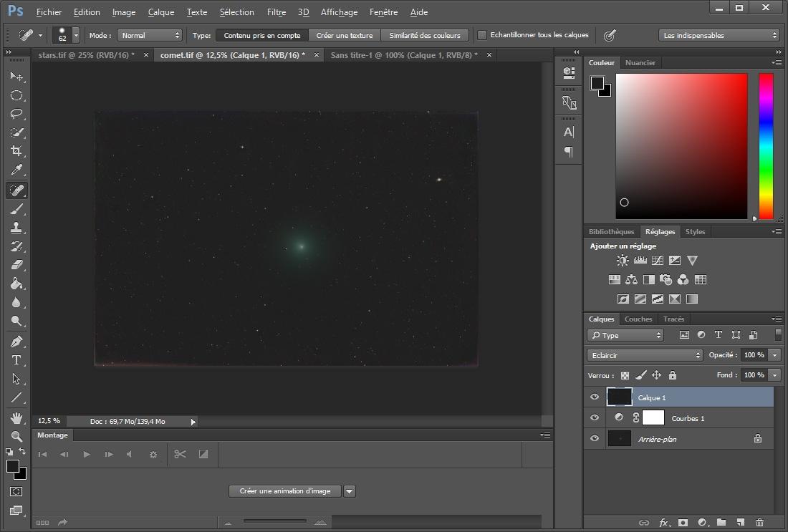
Task: Open the Filtre menu
Action: point(276,12)
